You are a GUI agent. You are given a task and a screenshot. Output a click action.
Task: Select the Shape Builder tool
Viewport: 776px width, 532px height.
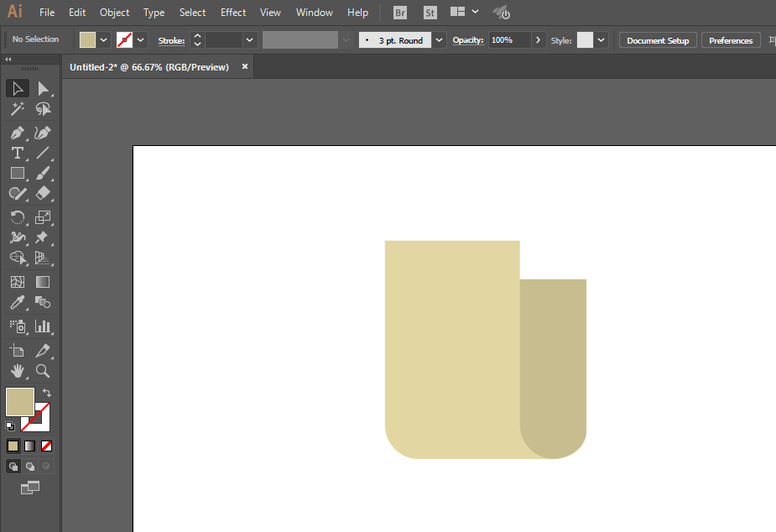pyautogui.click(x=18, y=258)
